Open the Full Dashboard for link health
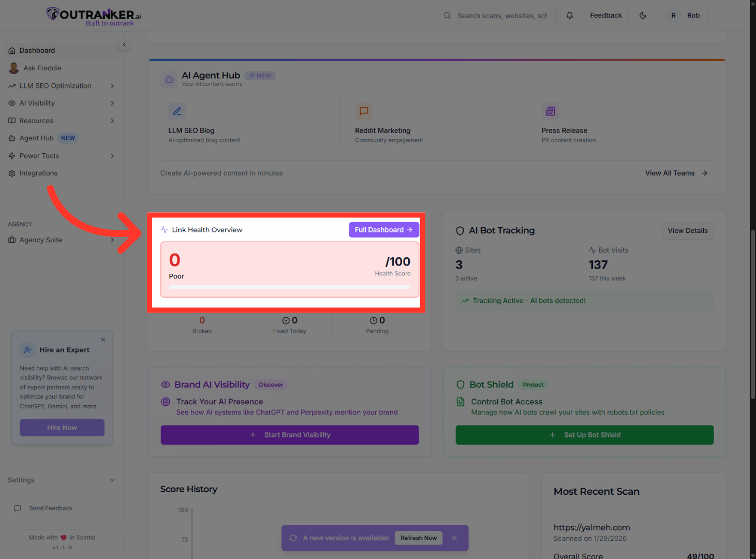 click(x=383, y=229)
